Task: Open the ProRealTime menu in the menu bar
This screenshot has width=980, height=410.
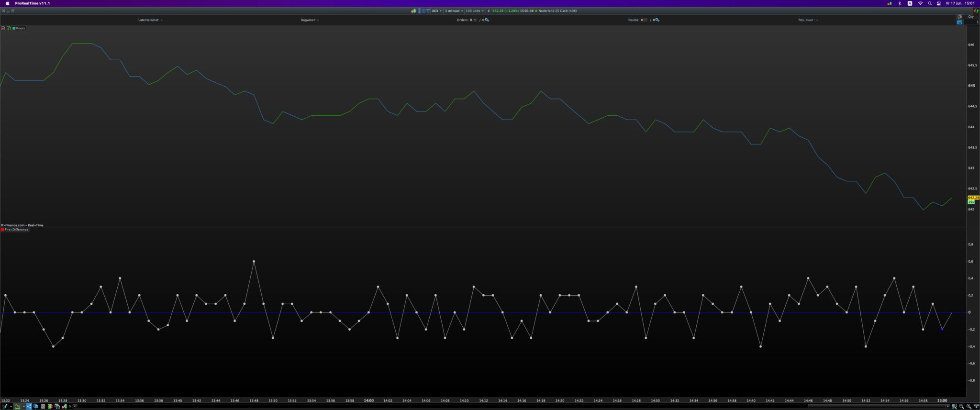Action: click(32, 3)
